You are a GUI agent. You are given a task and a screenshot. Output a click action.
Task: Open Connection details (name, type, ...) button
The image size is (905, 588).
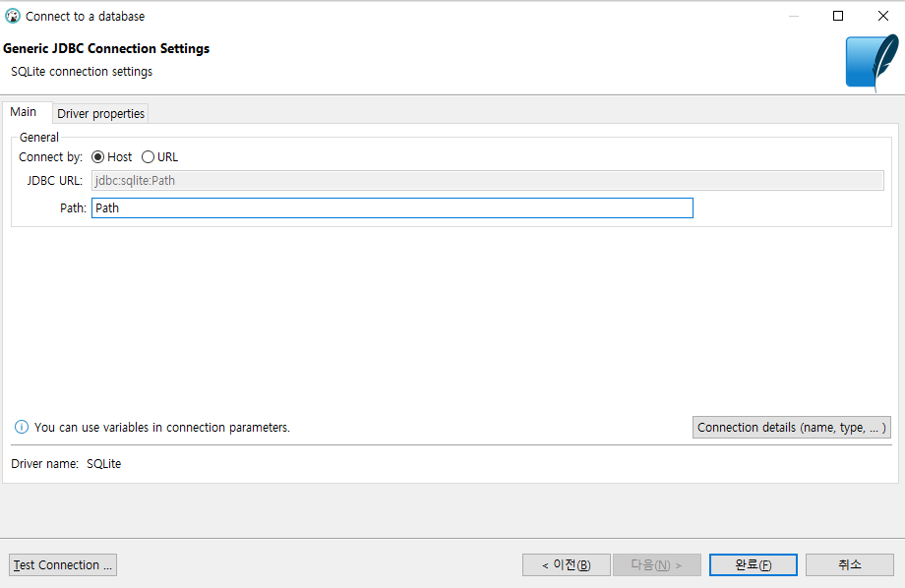pyautogui.click(x=791, y=428)
